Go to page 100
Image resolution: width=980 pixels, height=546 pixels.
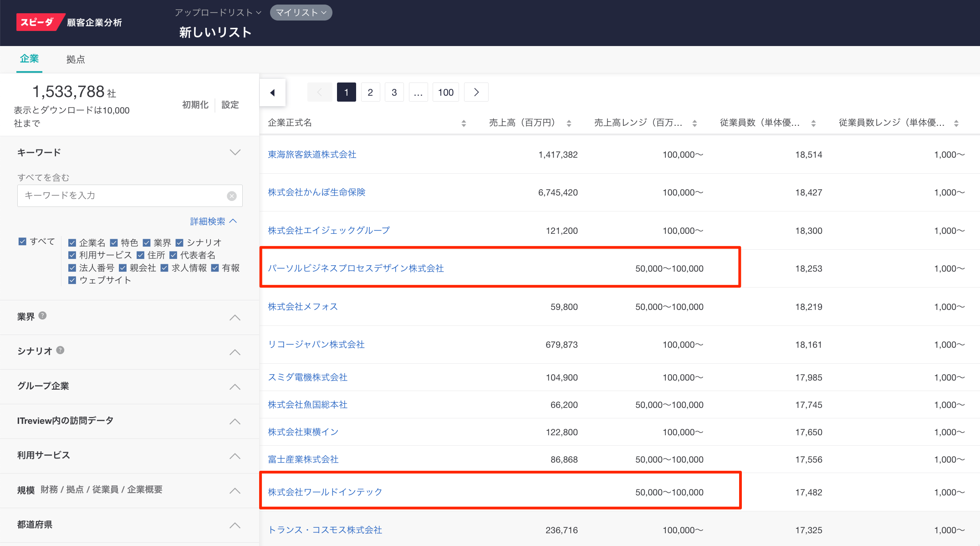coord(445,93)
